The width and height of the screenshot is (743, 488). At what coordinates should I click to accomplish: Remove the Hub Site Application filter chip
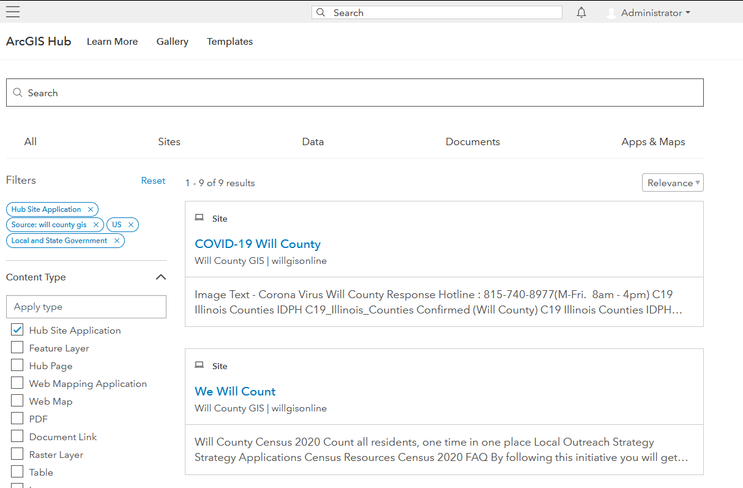(91, 209)
